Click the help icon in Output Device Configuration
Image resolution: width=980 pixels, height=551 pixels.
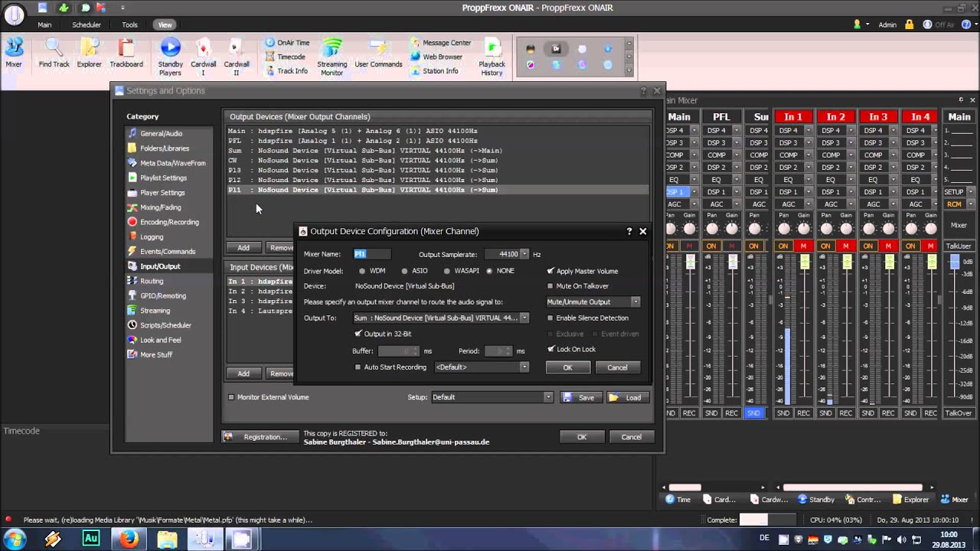(629, 231)
